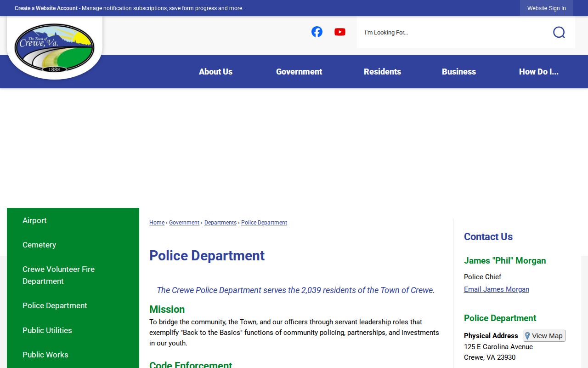Click the 125 E Carolina Avenue address
The width and height of the screenshot is (588, 368).
tap(498, 347)
